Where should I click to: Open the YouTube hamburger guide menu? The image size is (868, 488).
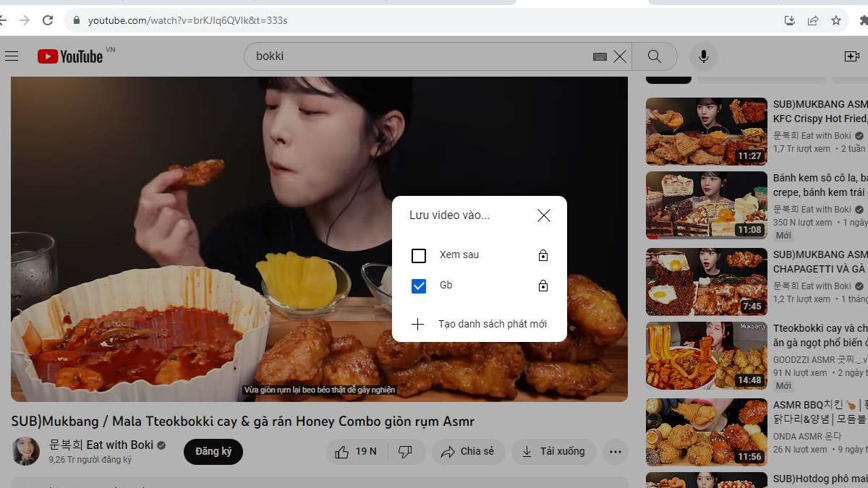click(11, 56)
